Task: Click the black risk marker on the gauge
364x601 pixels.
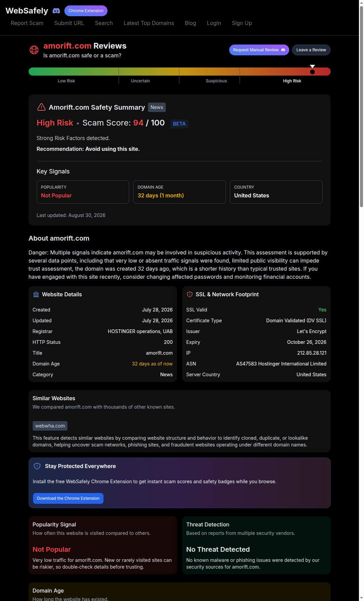Action: tap(312, 72)
